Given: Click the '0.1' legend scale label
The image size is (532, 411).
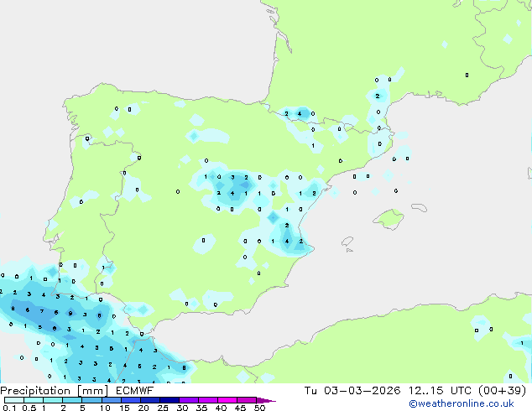Looking at the screenshot, I should [x=9, y=408].
